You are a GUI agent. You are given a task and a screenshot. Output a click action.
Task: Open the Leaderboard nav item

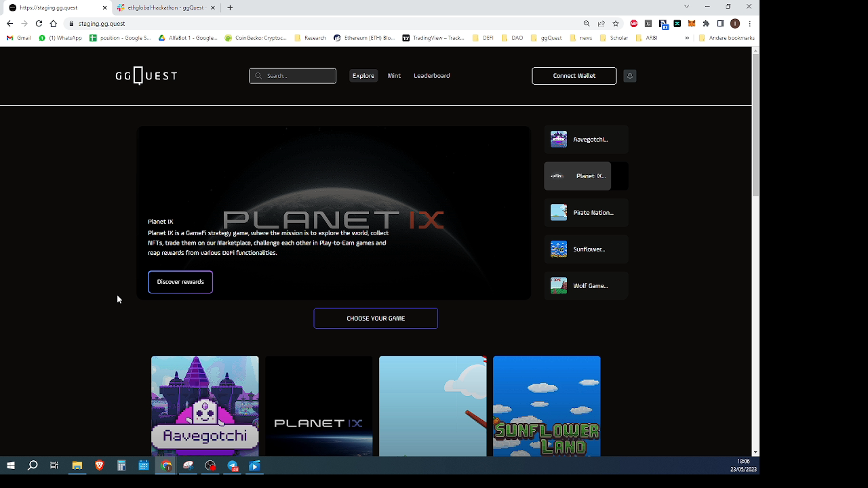pyautogui.click(x=432, y=76)
